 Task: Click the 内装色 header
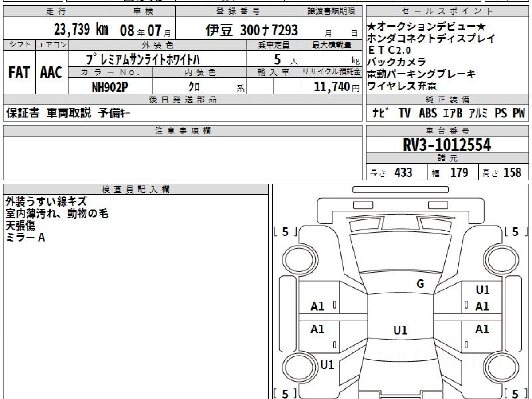pyautogui.click(x=199, y=73)
